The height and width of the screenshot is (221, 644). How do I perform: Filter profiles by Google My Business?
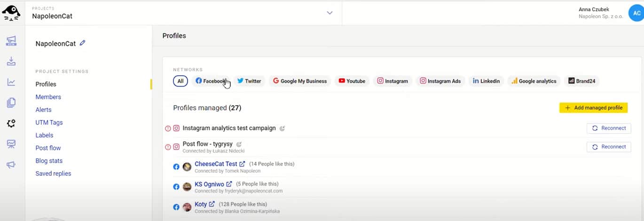tap(300, 81)
